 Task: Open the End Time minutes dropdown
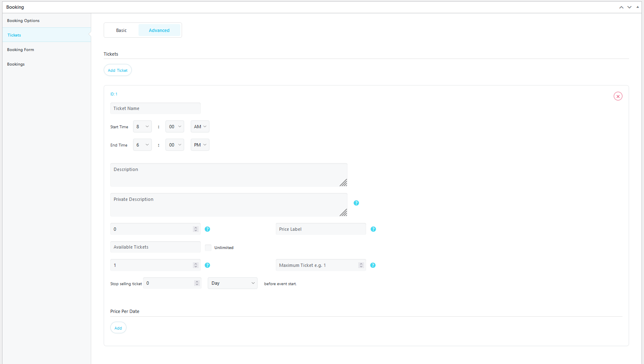(x=175, y=145)
